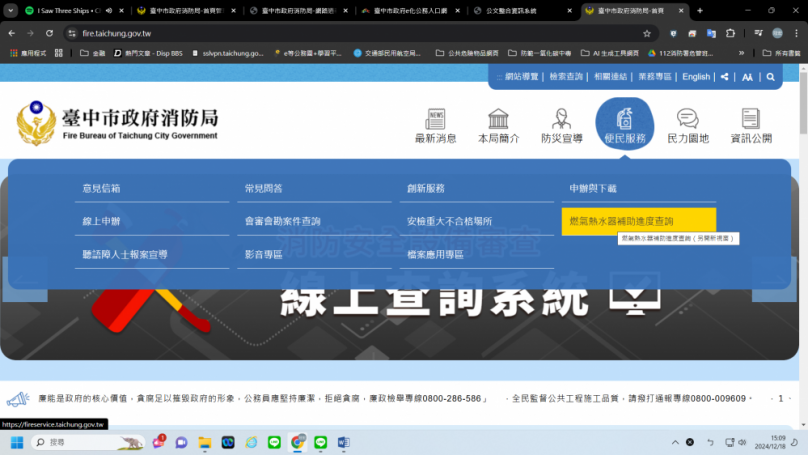
Task: Click the 線上申辦 menu entry
Action: point(102,221)
